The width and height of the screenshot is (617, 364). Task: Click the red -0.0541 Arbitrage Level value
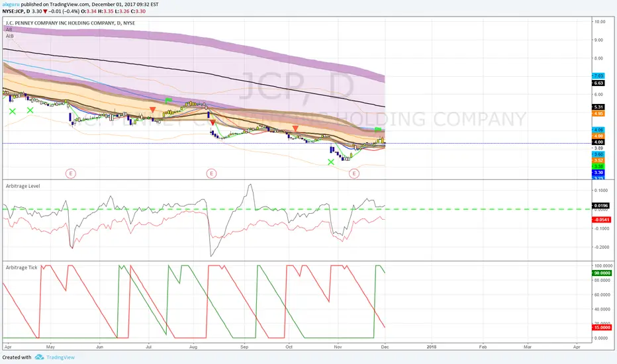[x=601, y=220]
